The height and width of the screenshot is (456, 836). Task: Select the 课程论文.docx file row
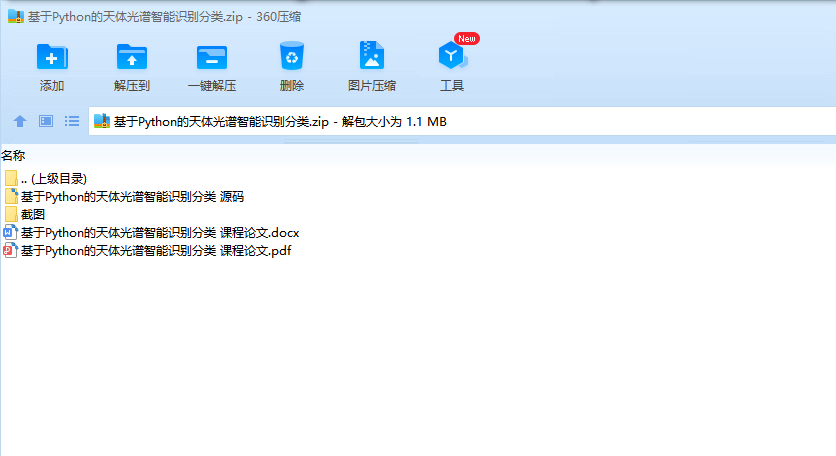click(151, 233)
